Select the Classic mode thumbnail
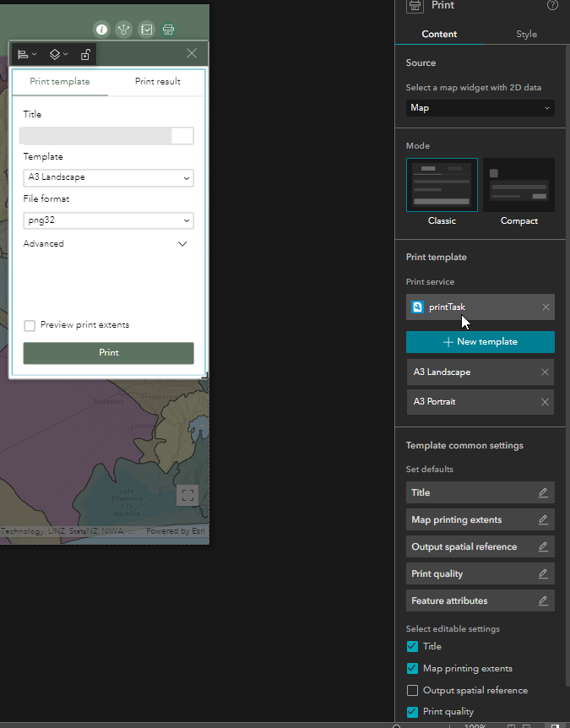Viewport: 570px width, 728px height. point(442,185)
